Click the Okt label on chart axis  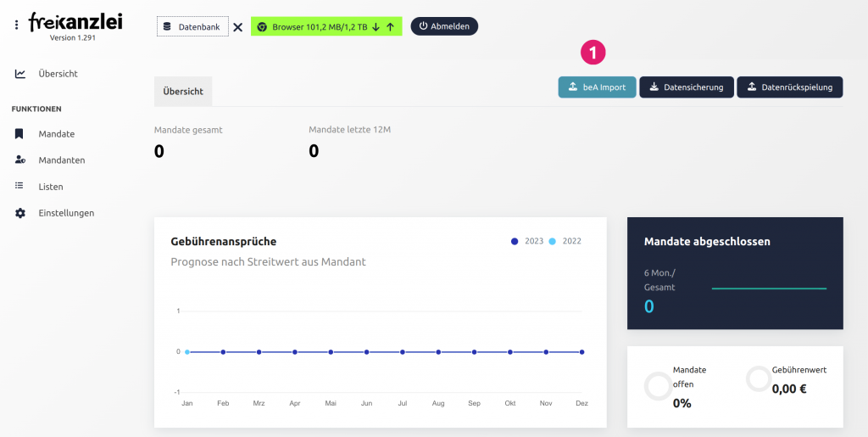509,403
